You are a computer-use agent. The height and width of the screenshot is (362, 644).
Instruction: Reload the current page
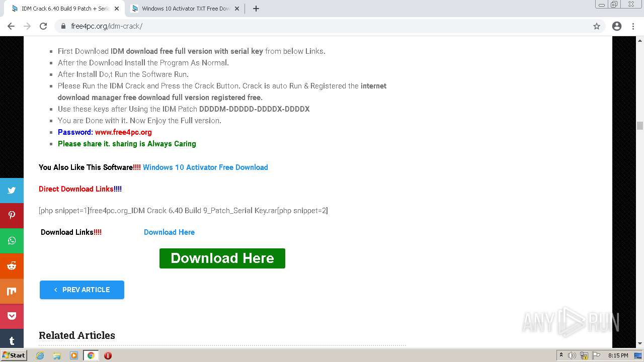[x=43, y=26]
